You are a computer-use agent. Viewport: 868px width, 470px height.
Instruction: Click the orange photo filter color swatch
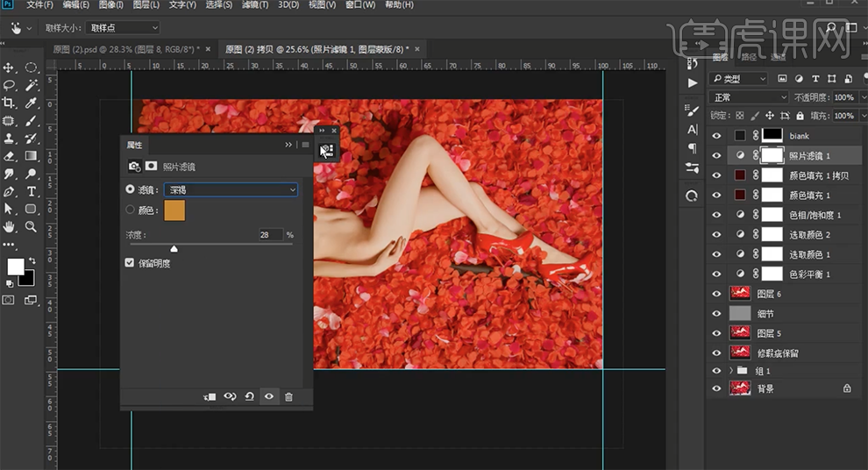175,210
